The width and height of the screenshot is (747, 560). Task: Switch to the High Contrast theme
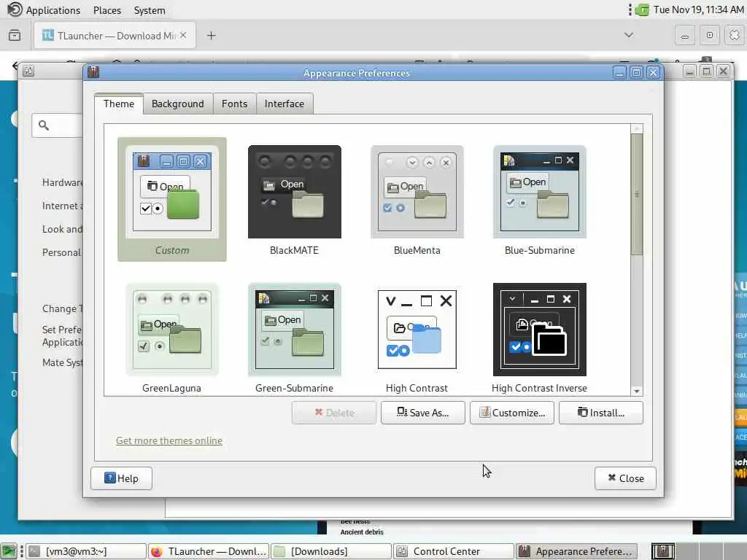tap(417, 338)
